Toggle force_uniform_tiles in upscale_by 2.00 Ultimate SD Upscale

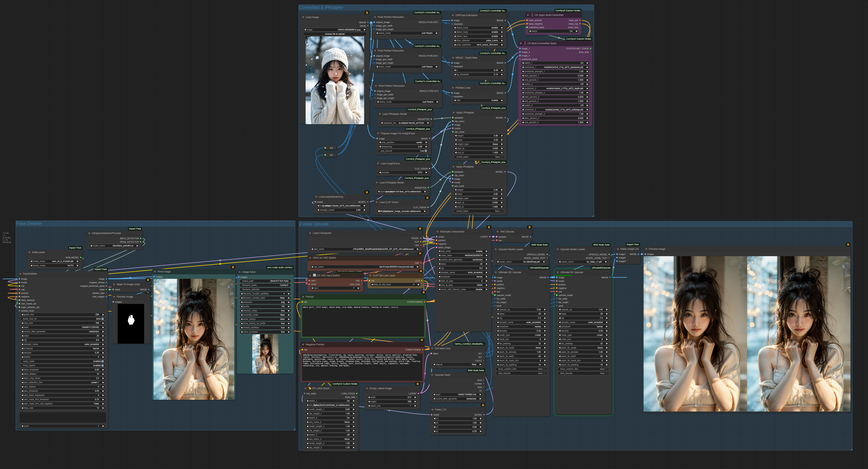coord(545,369)
